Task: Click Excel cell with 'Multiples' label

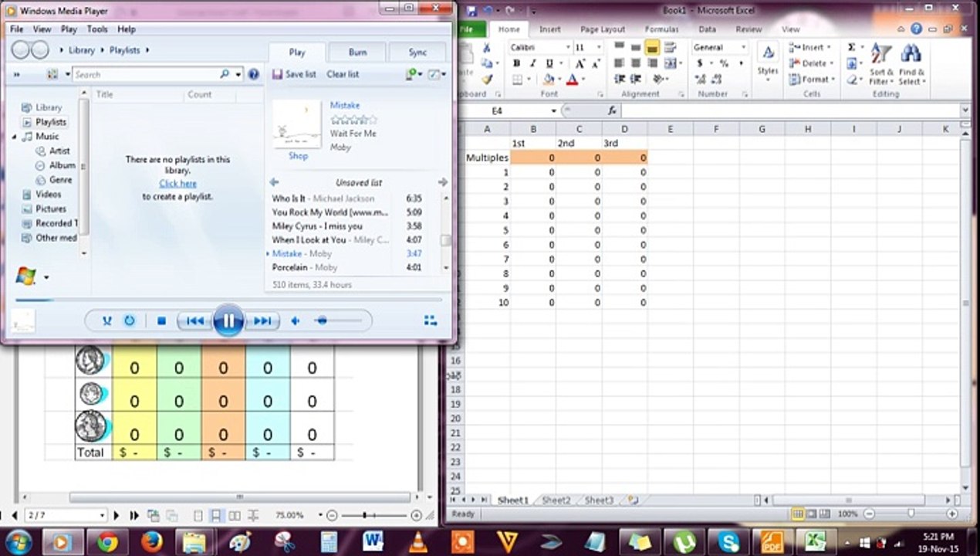Action: [x=487, y=158]
